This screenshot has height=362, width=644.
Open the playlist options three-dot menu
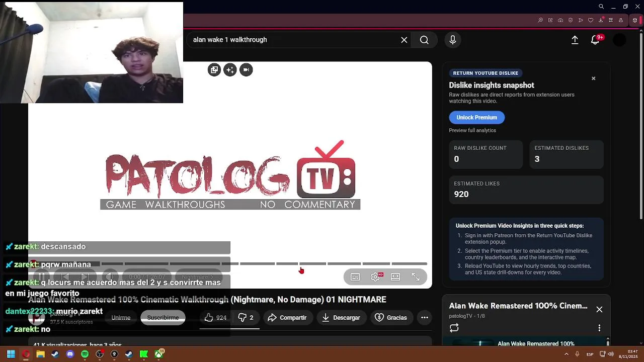pos(599,328)
